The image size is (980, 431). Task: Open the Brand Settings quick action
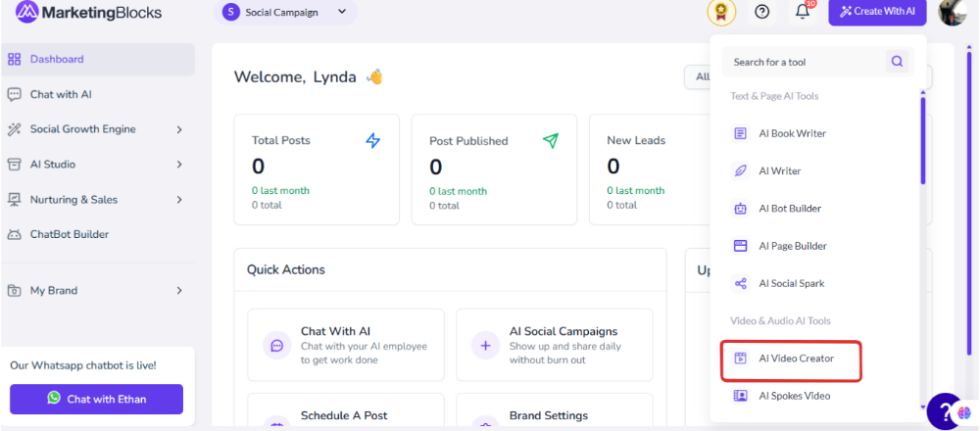coord(555,411)
